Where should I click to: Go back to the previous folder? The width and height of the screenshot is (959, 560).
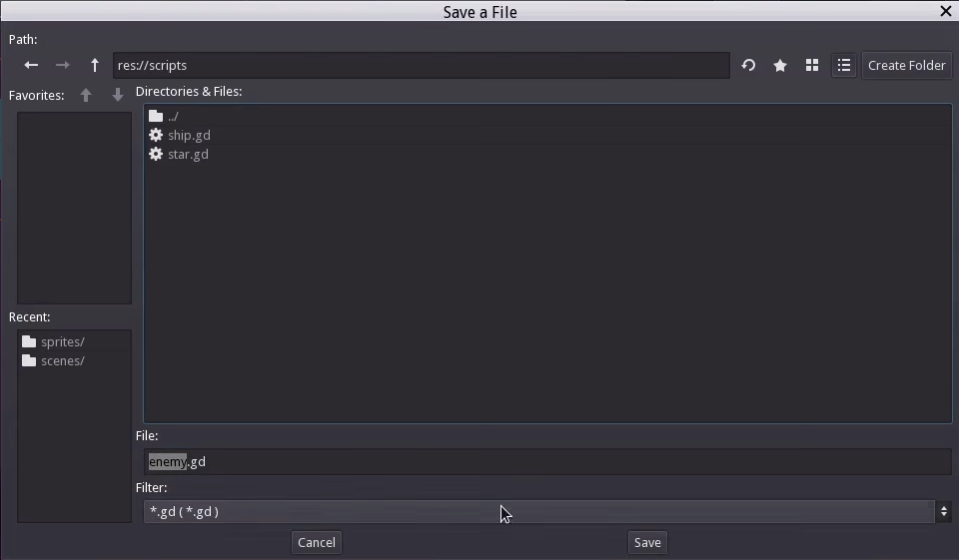31,65
